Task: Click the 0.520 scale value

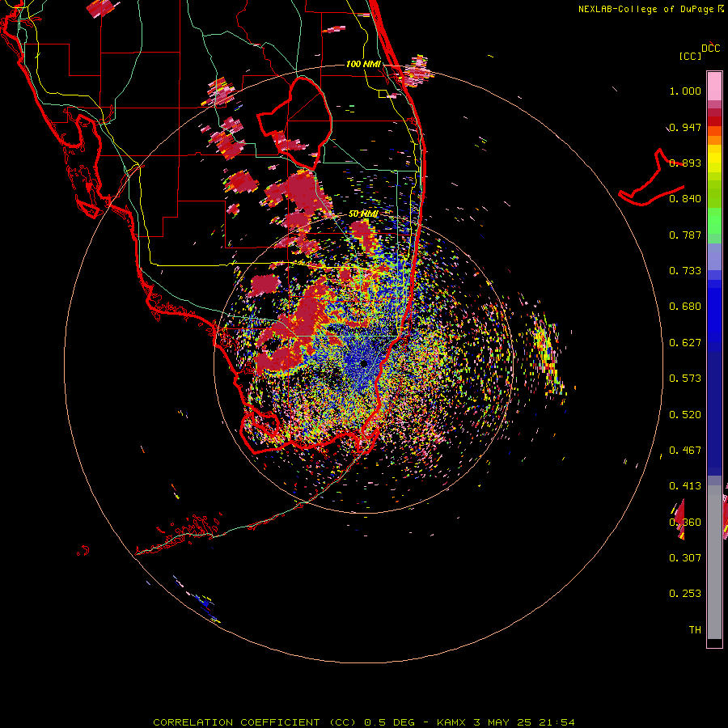Action: point(685,415)
